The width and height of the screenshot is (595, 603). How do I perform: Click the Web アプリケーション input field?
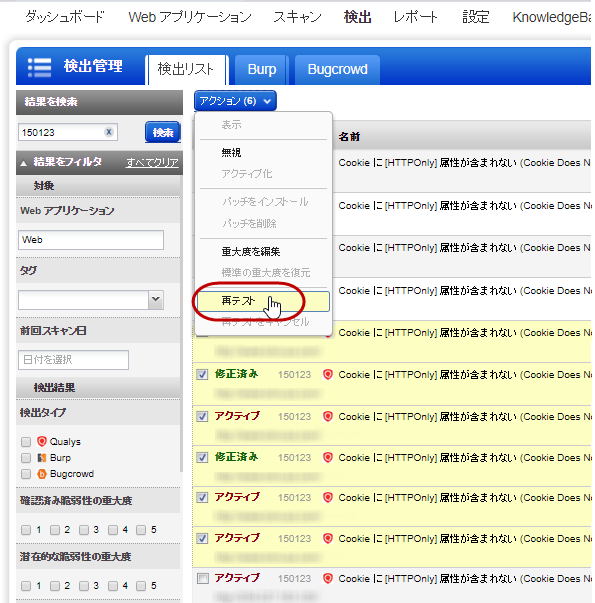coord(91,240)
